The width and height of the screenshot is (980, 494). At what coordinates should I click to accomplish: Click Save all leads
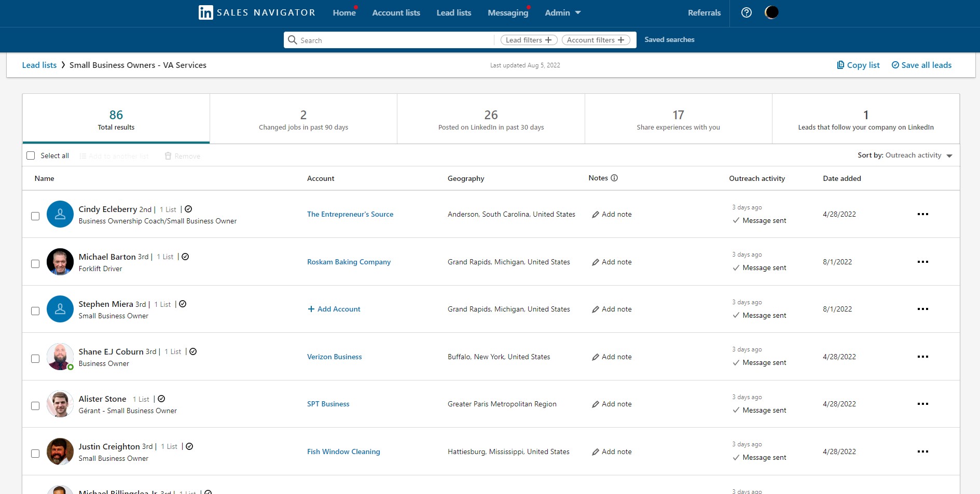[921, 65]
